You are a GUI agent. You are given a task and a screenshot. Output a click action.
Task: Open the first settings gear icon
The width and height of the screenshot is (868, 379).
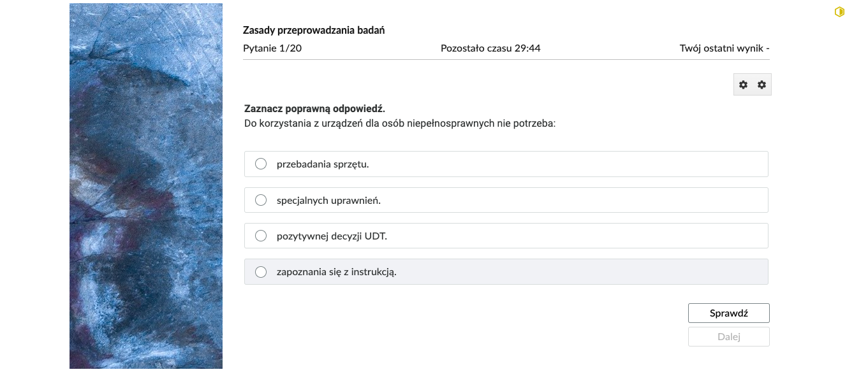pos(743,84)
